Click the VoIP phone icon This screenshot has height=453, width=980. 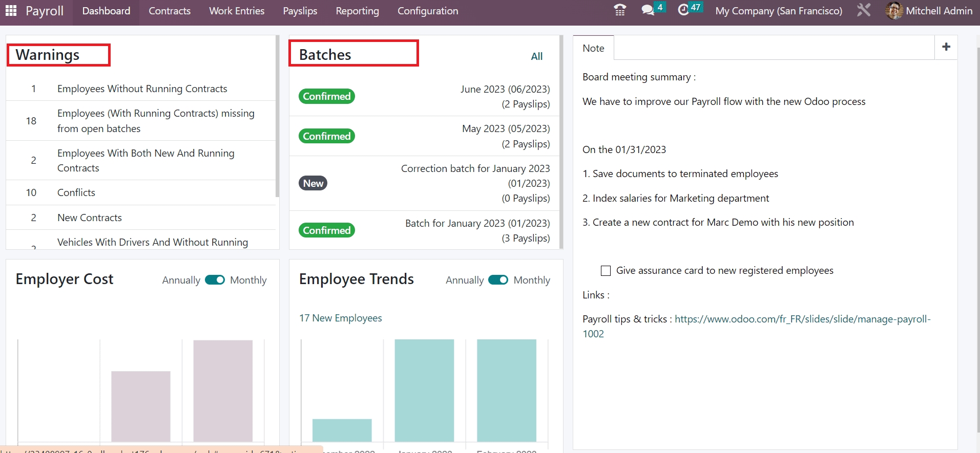pos(620,10)
